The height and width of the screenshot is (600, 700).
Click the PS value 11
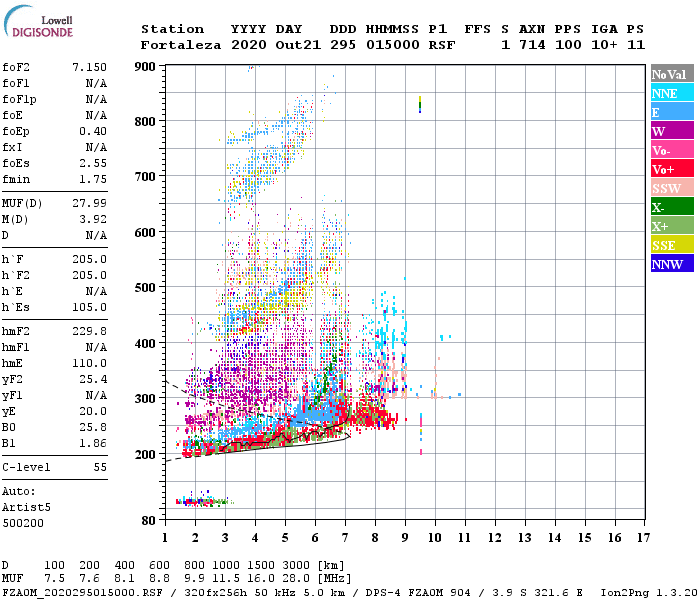click(x=636, y=45)
